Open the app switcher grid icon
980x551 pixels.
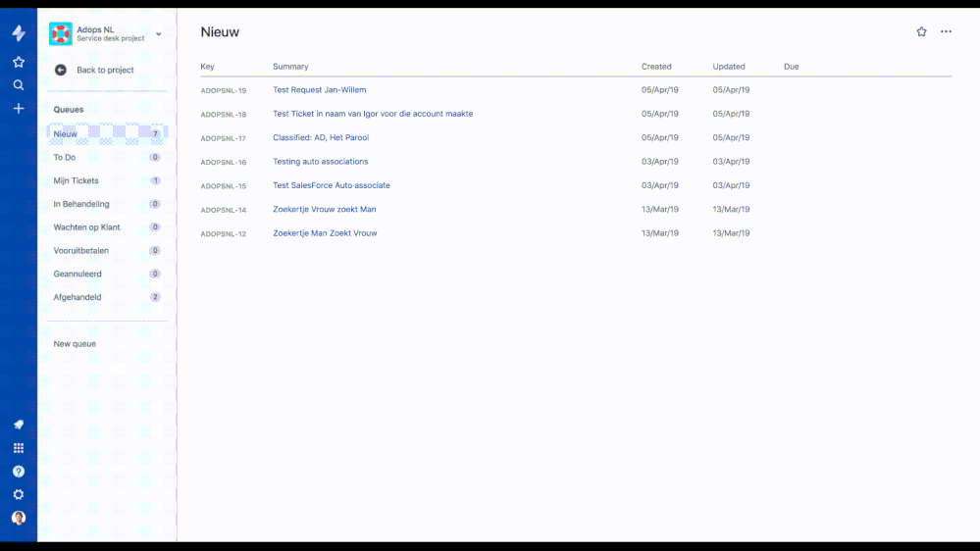(x=19, y=448)
